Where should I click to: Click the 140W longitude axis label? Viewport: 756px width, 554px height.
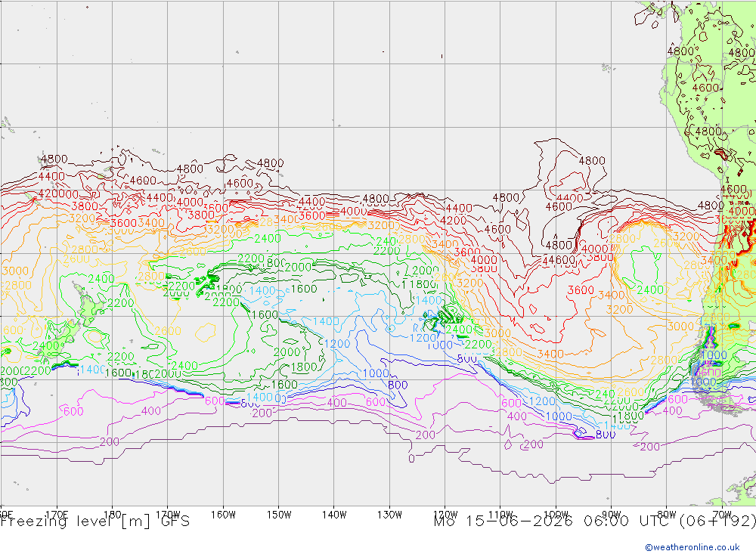pos(334,515)
